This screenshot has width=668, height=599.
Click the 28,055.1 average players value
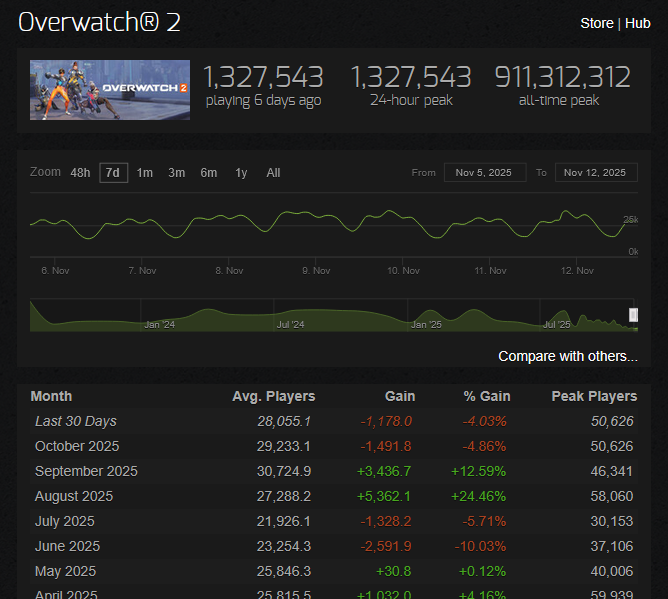coord(284,421)
